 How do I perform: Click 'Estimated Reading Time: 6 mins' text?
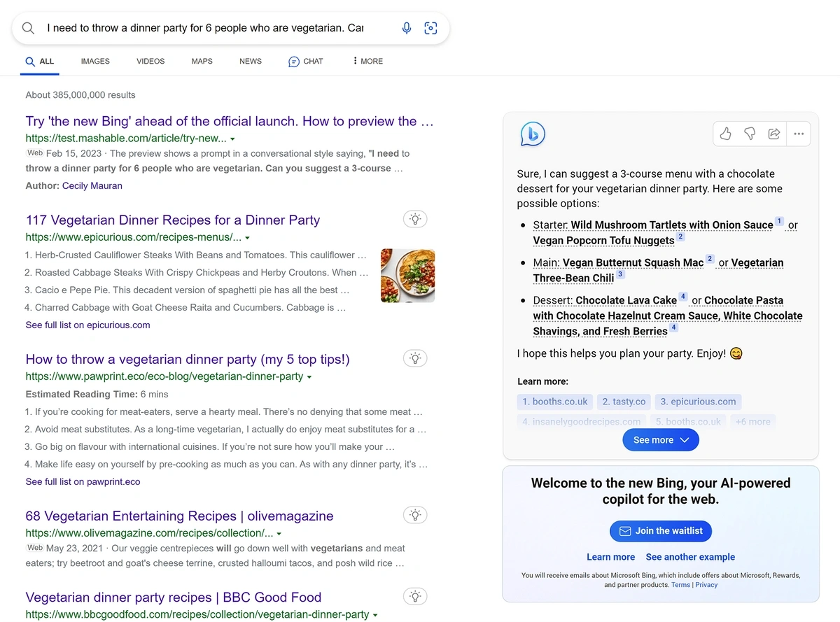(x=97, y=394)
